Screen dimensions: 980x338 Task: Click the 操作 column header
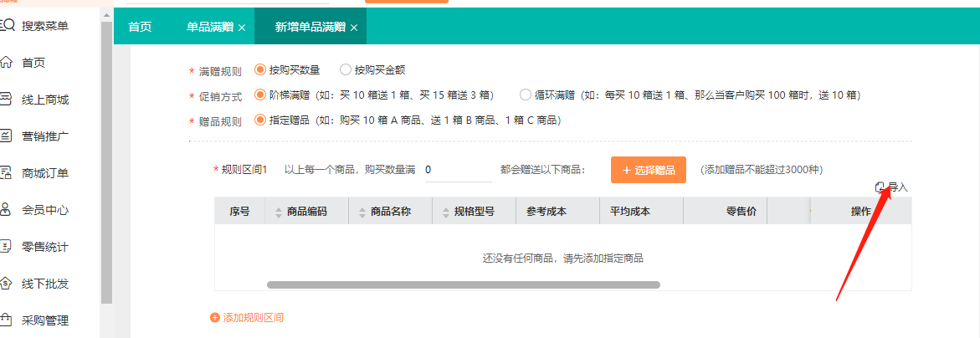[x=860, y=211]
